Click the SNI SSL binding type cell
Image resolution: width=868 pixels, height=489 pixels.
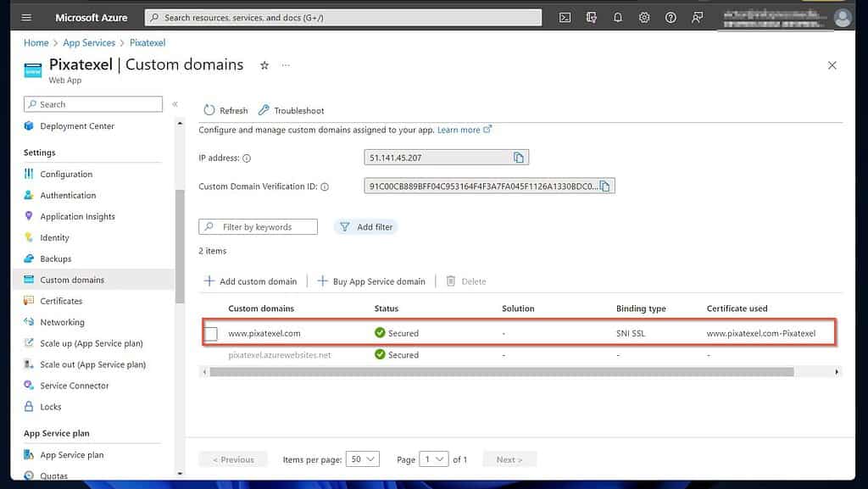click(631, 334)
